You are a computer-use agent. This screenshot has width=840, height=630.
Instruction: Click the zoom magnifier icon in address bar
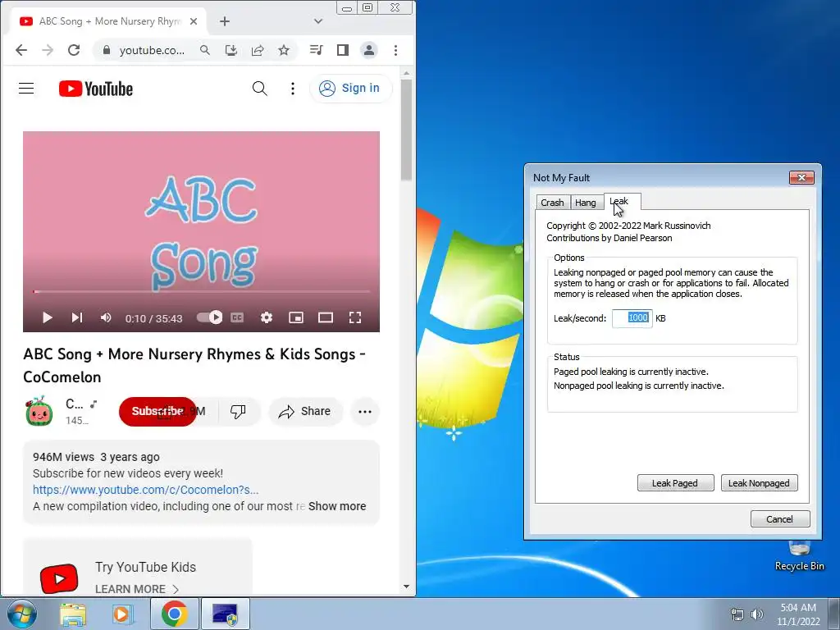tap(204, 50)
